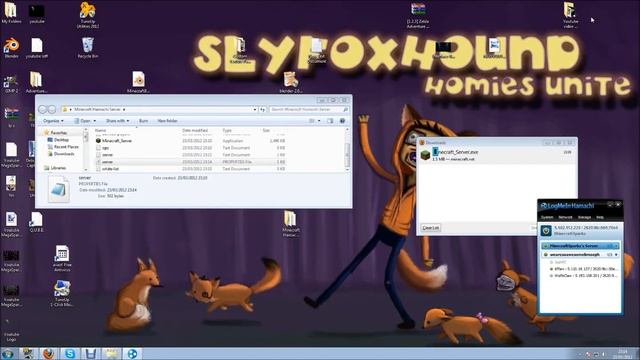This screenshot has height=360, width=640.
Task: Open the Network menu in Hamachi
Action: pos(565,217)
